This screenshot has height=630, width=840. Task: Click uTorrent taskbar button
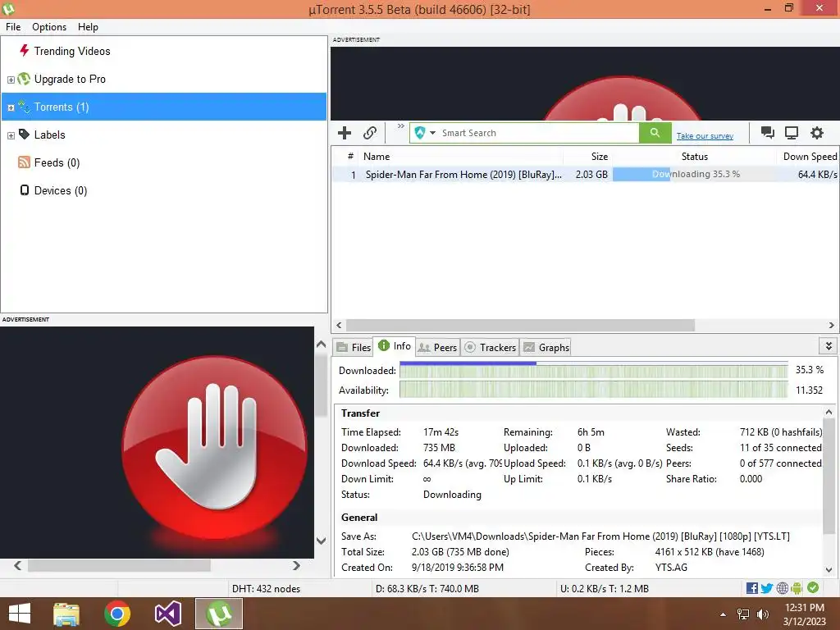click(x=218, y=614)
